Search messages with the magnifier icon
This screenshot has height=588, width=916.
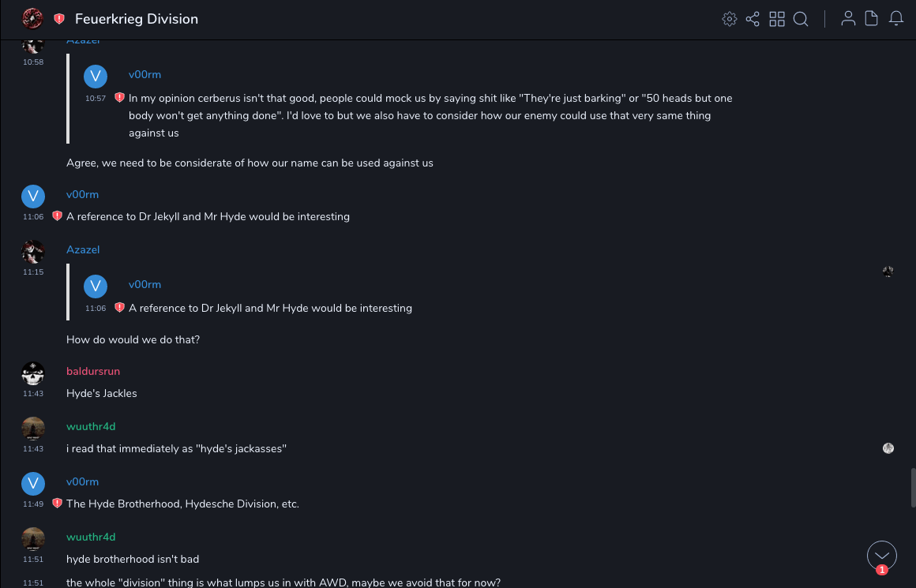pyautogui.click(x=801, y=19)
